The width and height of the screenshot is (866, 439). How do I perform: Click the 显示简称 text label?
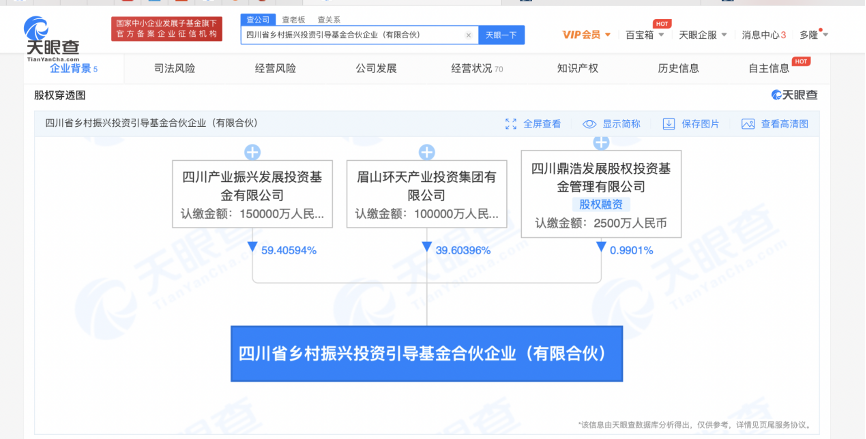pos(621,124)
